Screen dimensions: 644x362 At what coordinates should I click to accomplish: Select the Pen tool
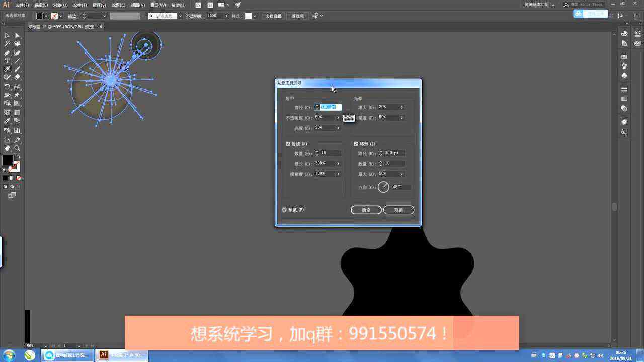click(7, 53)
